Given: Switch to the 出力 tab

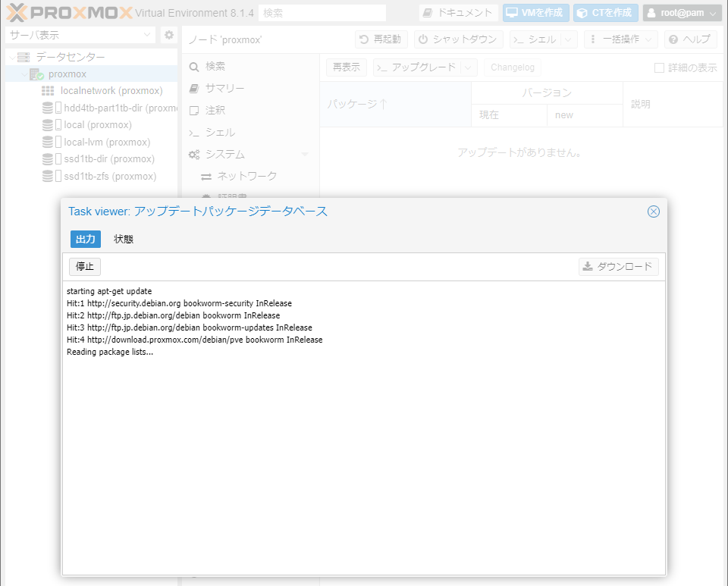Looking at the screenshot, I should click(86, 239).
